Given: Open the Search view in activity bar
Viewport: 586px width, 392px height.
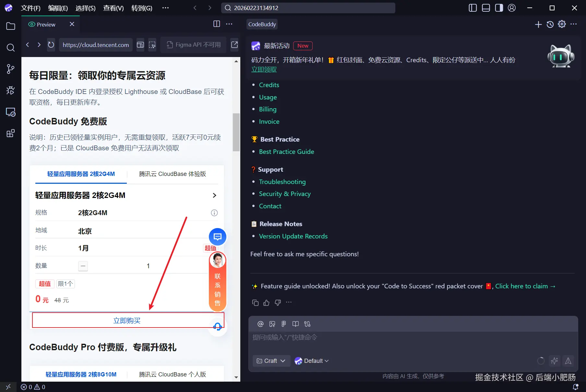Looking at the screenshot, I should [x=11, y=48].
